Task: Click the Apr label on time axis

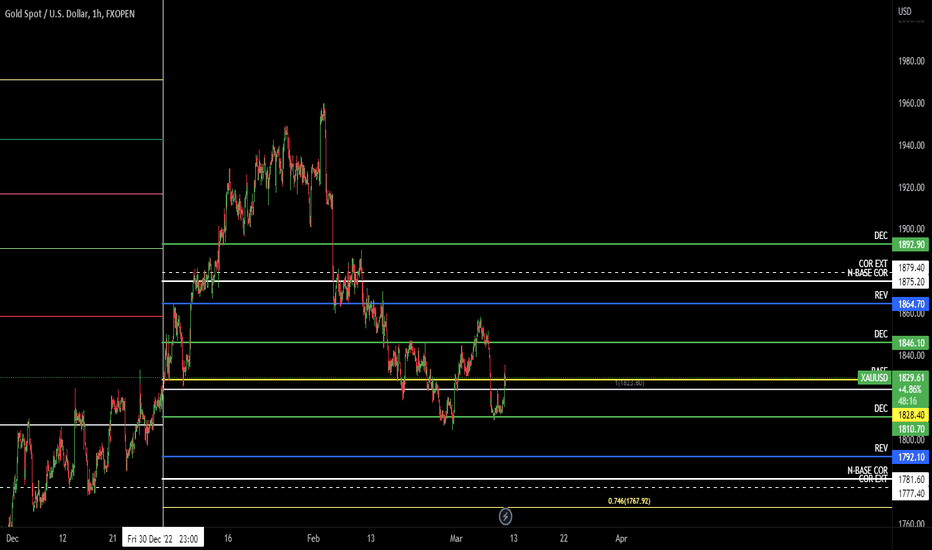Action: (x=621, y=539)
